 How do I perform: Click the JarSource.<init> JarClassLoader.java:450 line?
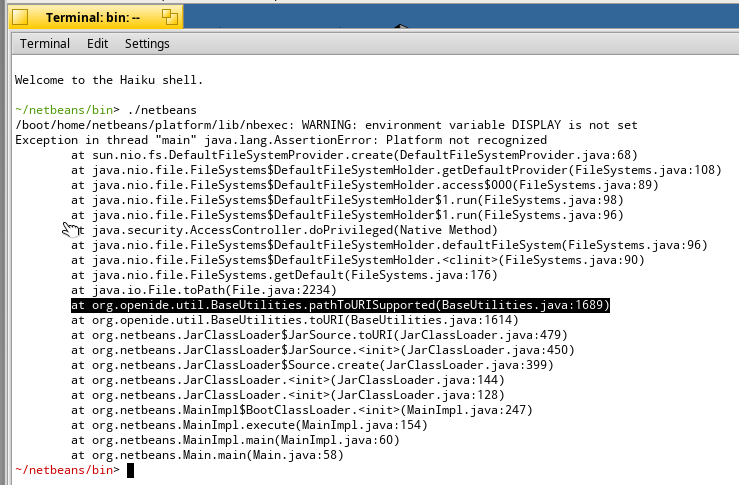tap(323, 351)
